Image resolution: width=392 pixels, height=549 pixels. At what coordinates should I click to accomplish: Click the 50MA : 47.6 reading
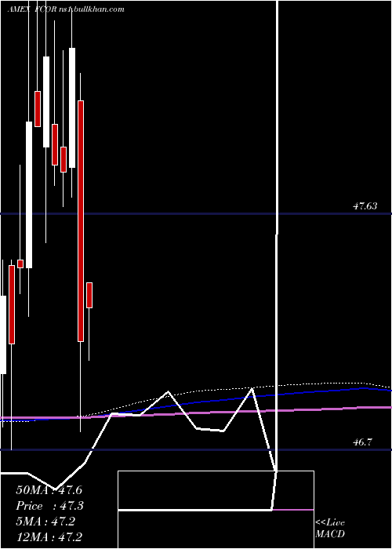[49, 490]
